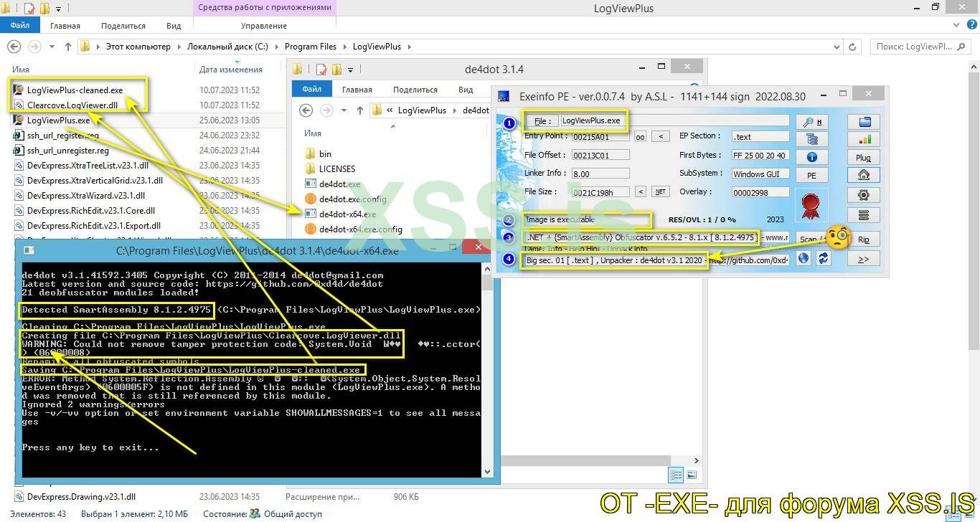This screenshot has width=980, height=522.
Task: Select the file LogViewPlus-cleaned.exe
Action: [75, 90]
